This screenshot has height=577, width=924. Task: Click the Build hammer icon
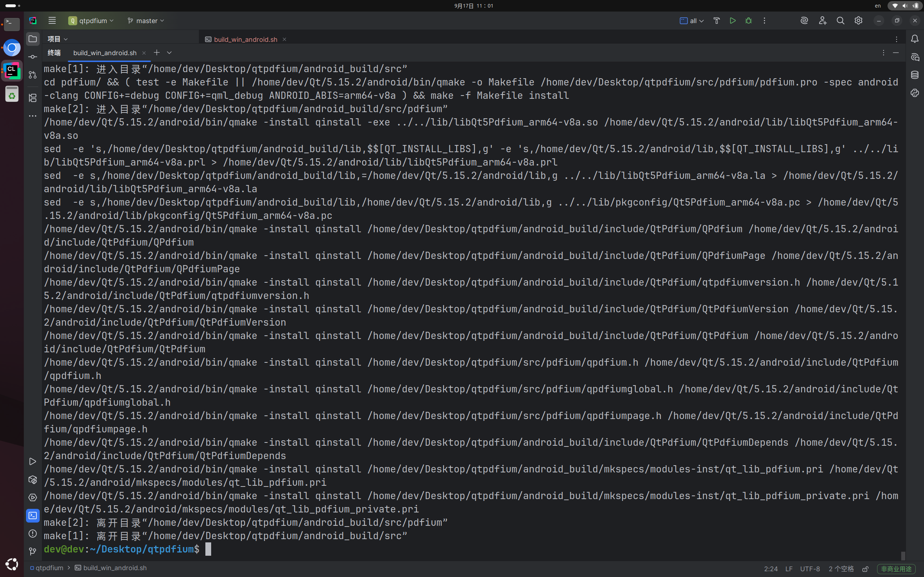click(716, 21)
